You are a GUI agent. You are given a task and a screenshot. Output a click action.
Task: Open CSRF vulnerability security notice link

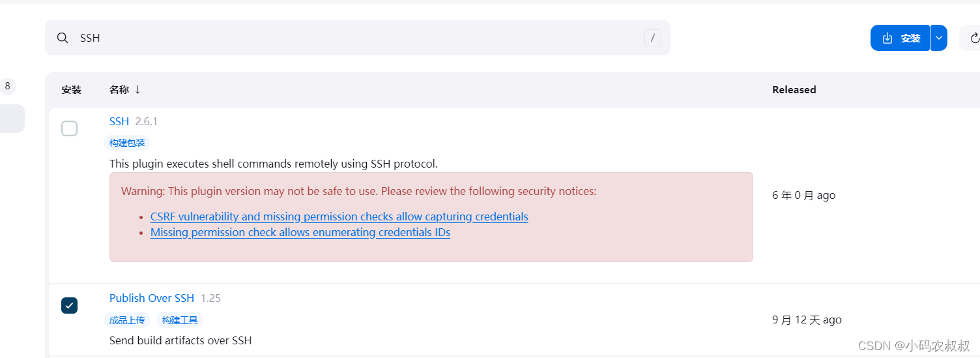coord(339,216)
